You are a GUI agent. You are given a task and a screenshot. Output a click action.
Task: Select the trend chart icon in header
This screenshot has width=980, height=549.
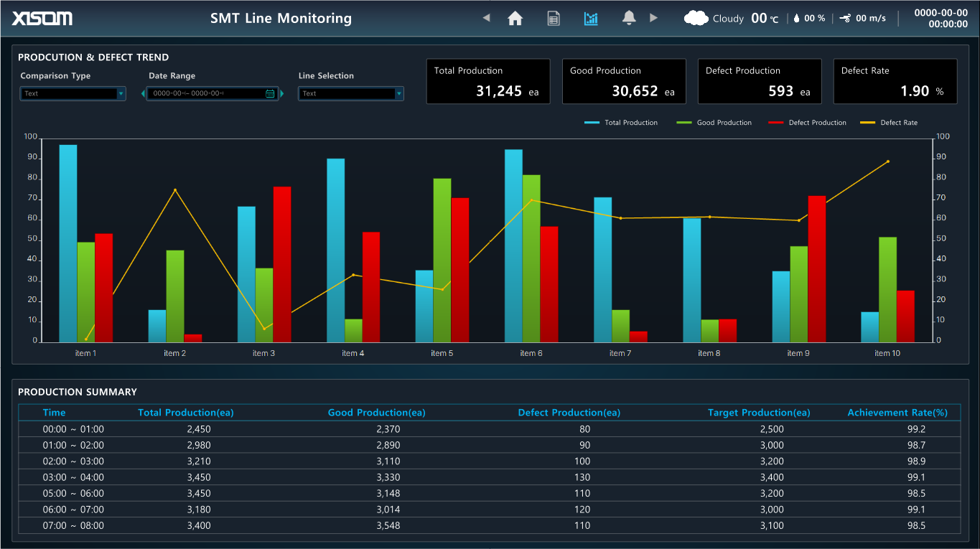tap(591, 19)
